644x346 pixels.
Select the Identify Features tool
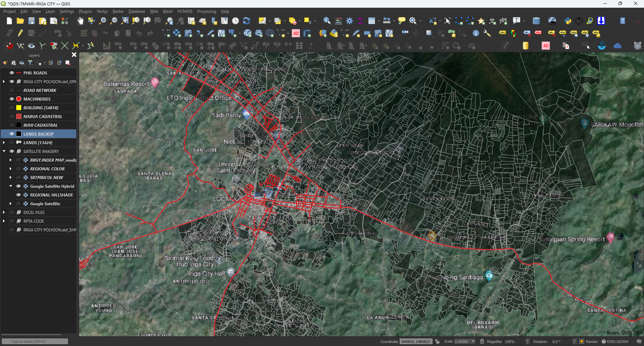pyautogui.click(x=326, y=20)
